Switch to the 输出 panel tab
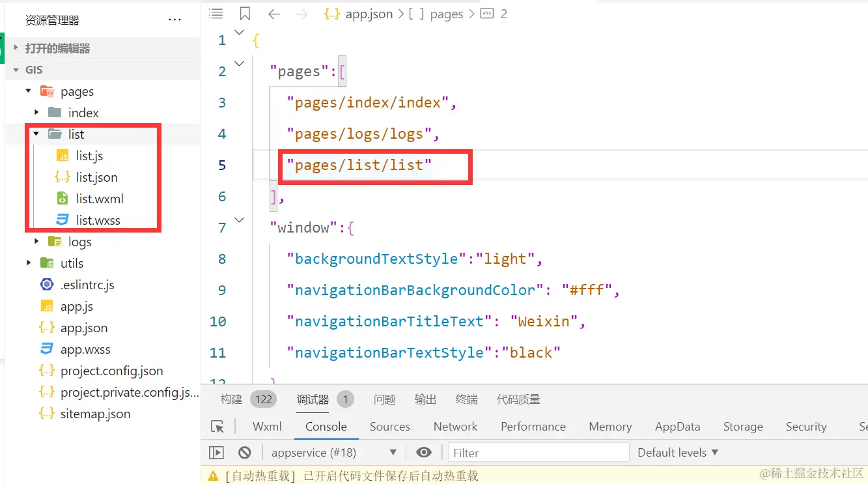 [426, 399]
